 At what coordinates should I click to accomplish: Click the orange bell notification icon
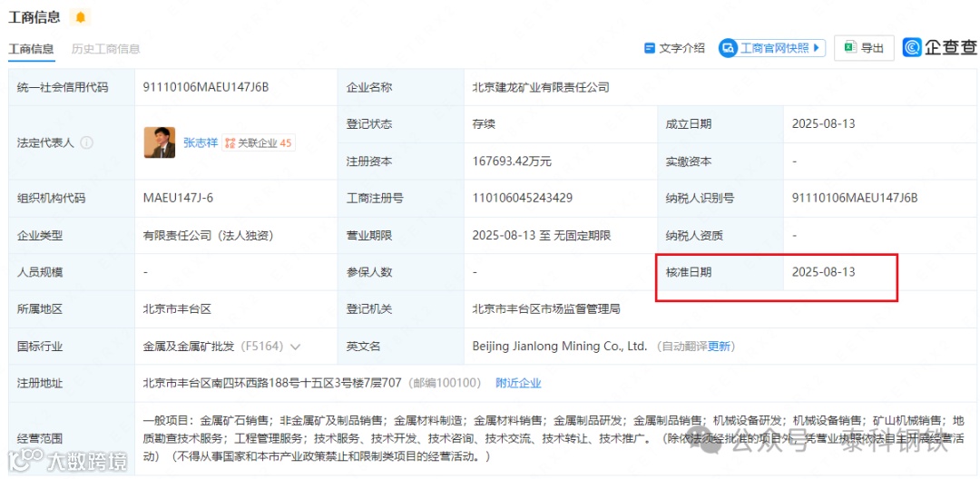click(x=80, y=17)
